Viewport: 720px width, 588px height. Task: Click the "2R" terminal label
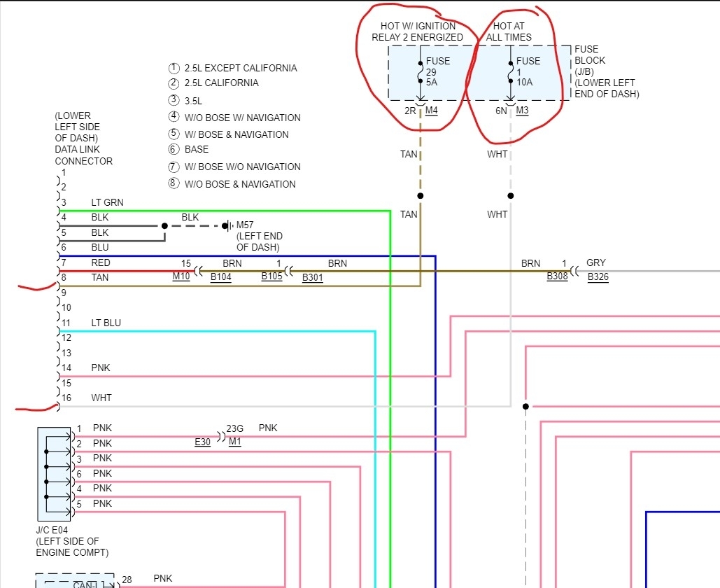click(410, 111)
